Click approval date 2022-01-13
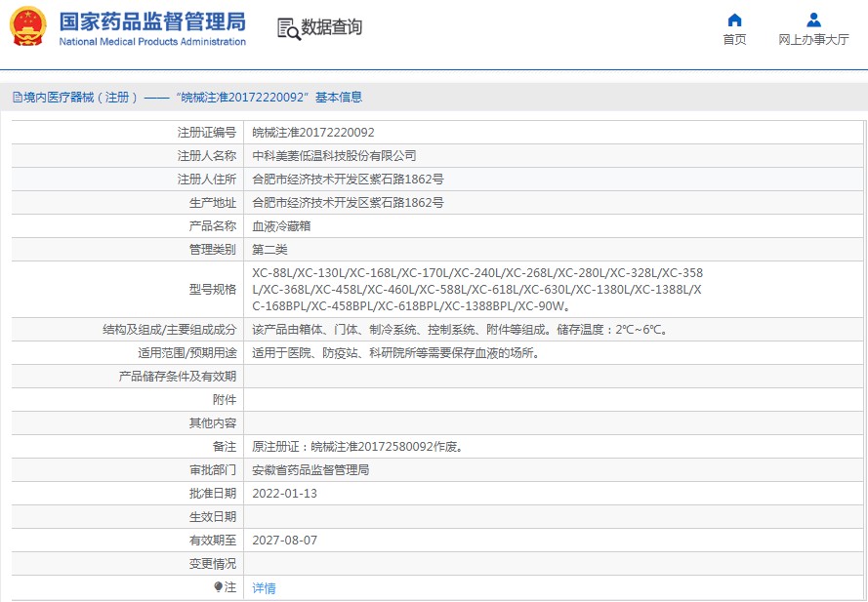Viewport: 868px width, 602px height. point(284,494)
